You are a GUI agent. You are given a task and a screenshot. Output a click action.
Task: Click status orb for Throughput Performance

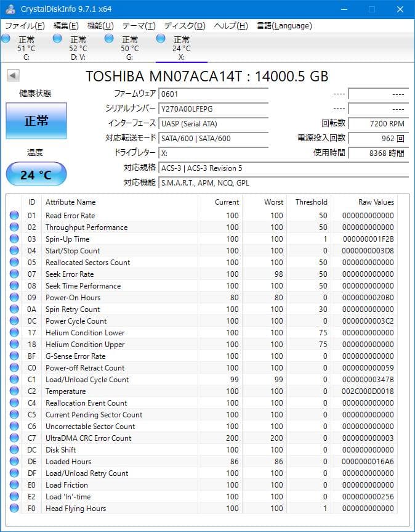click(14, 227)
